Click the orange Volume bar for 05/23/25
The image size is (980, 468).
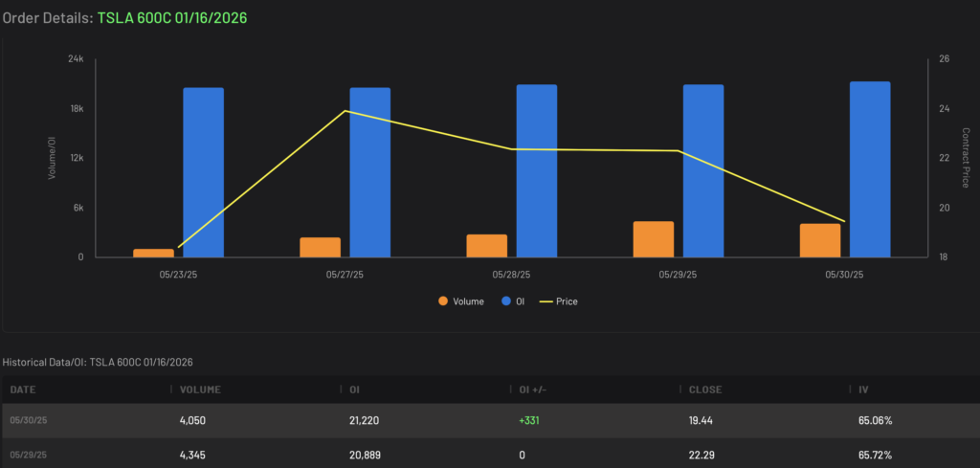pos(153,253)
